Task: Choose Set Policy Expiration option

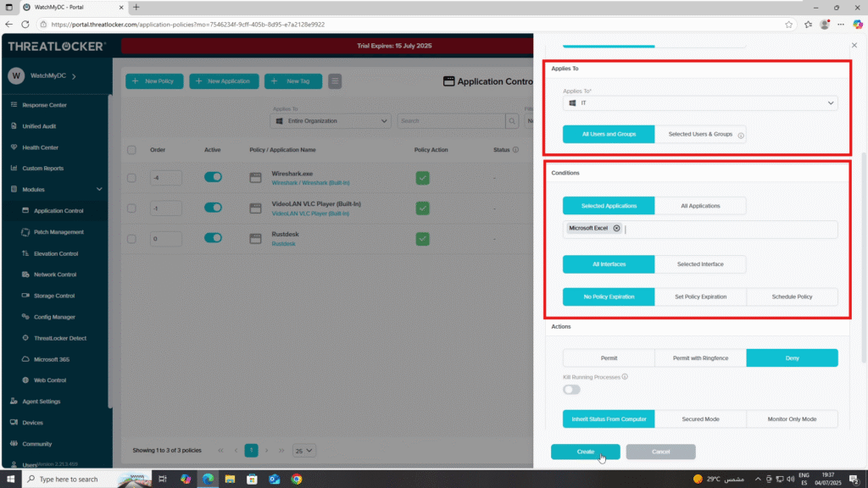Action: (700, 297)
